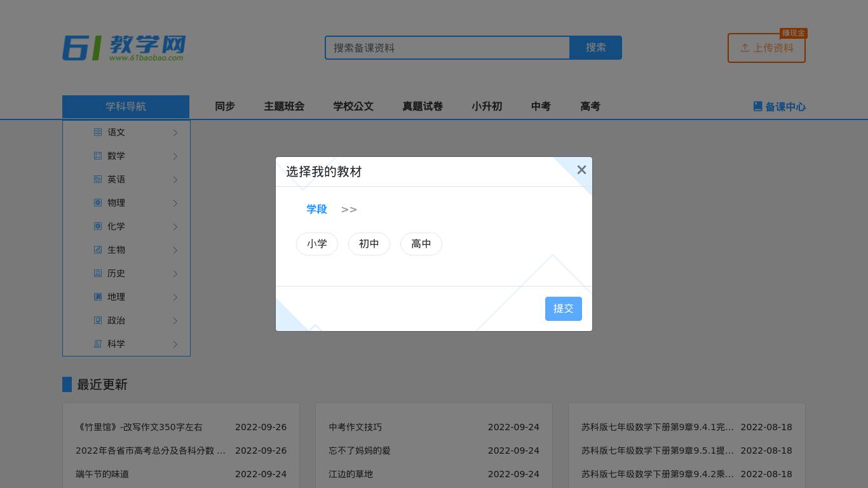Click the 数学 subject icon
Image resolution: width=868 pixels, height=488 pixels.
(98, 156)
